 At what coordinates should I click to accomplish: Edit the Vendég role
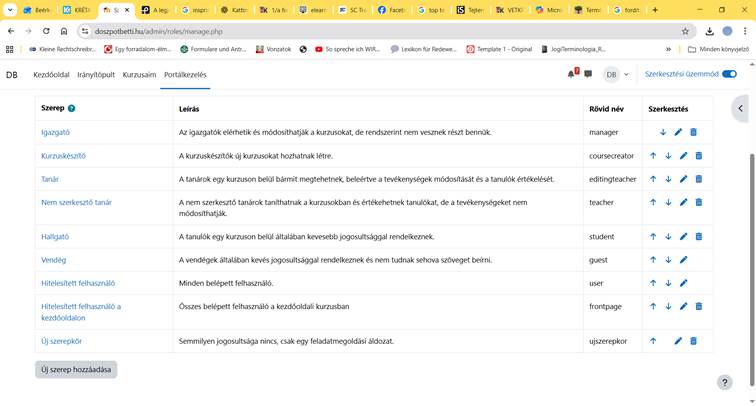click(x=684, y=259)
